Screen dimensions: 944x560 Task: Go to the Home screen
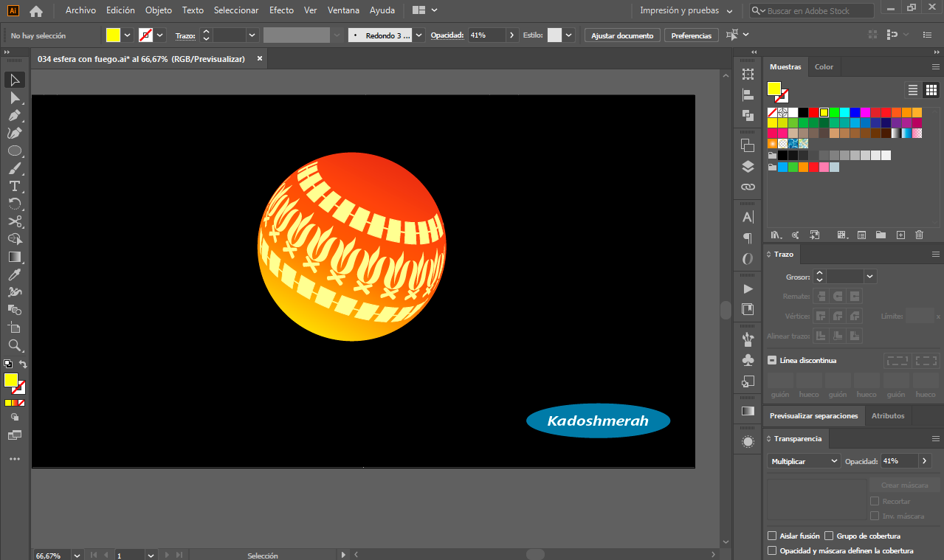click(36, 11)
